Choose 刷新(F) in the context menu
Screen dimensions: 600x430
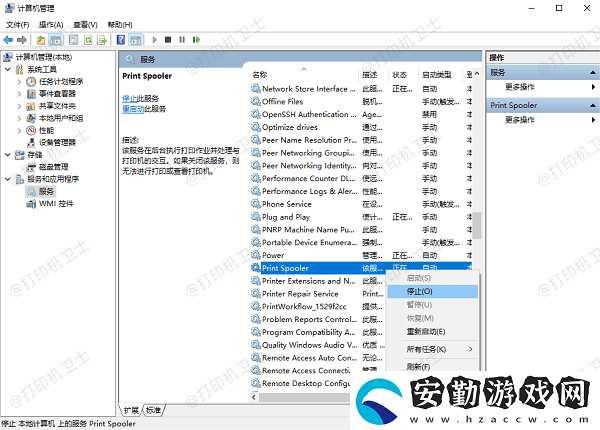tap(432, 367)
